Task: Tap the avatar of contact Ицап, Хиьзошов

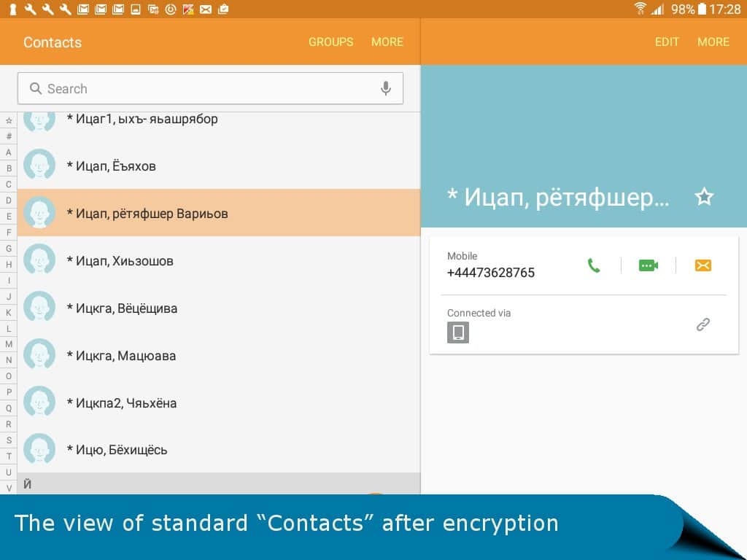Action: point(39,260)
